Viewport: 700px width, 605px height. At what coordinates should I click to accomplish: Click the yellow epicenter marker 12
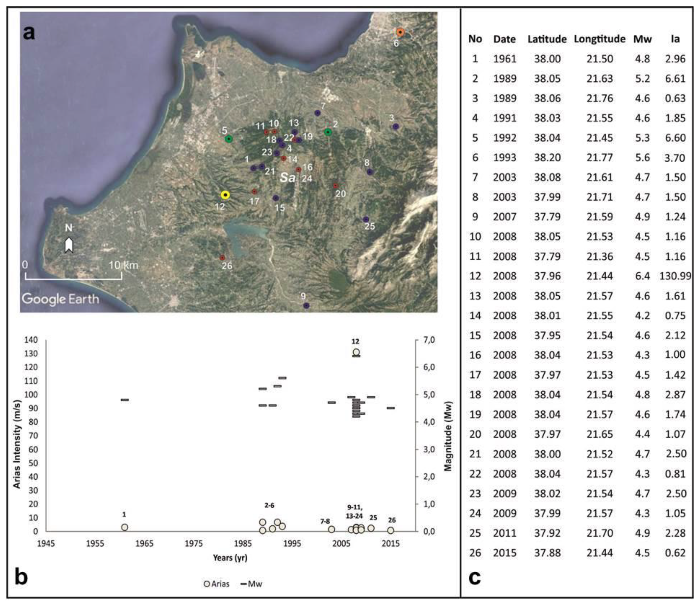(225, 195)
